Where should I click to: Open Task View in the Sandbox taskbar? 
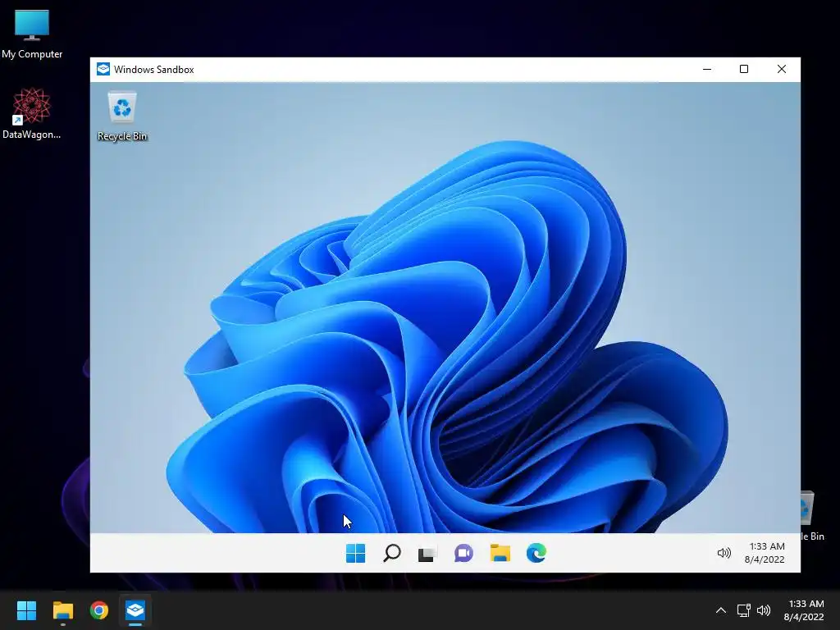(x=427, y=554)
